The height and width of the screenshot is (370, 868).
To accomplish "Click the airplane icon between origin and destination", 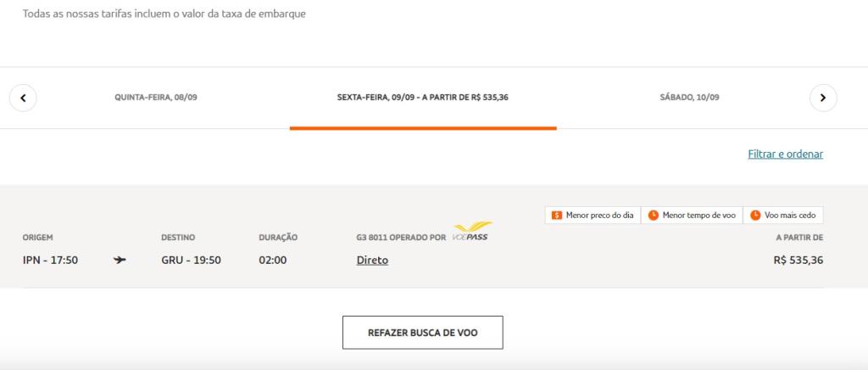I will click(x=120, y=260).
